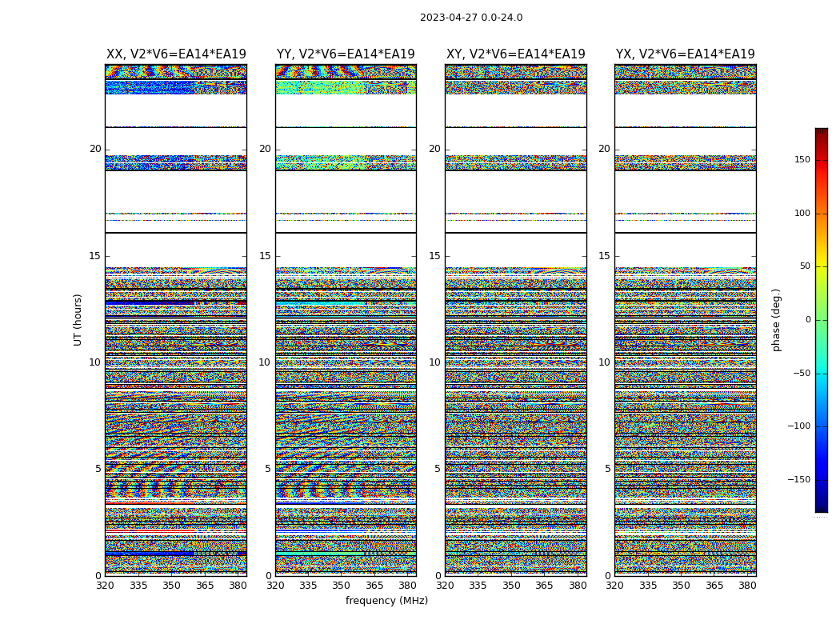
Task: Click the 20 hour tick of YX plot
Action: click(604, 149)
